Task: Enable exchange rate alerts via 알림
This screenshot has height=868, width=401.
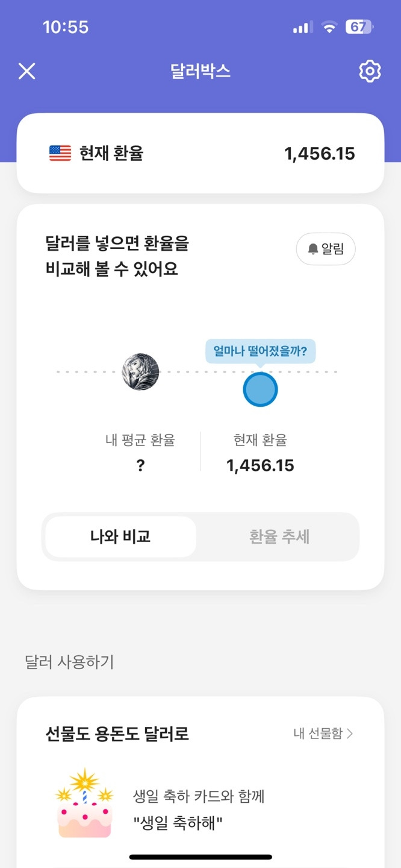Action: click(326, 249)
